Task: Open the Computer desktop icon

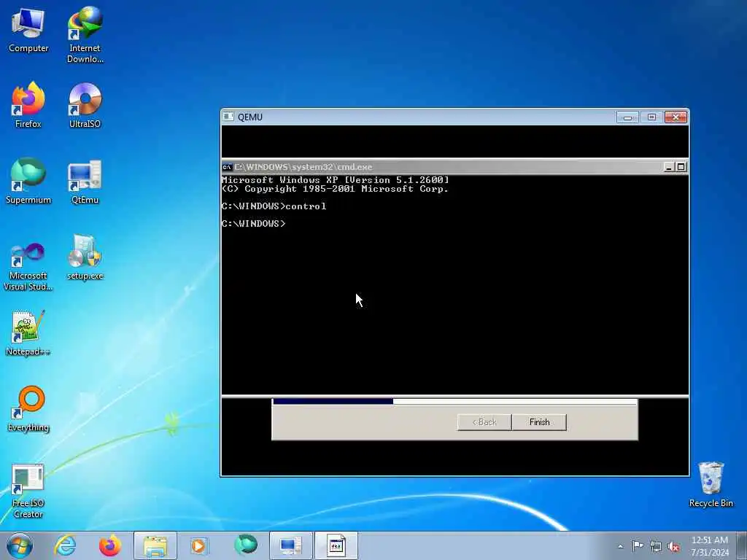Action: point(28,31)
